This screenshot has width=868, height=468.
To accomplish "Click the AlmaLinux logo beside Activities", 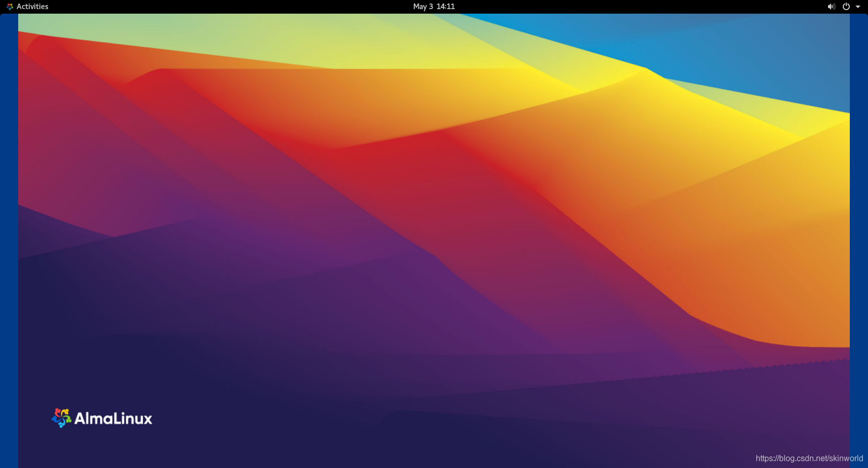I will 10,7.
